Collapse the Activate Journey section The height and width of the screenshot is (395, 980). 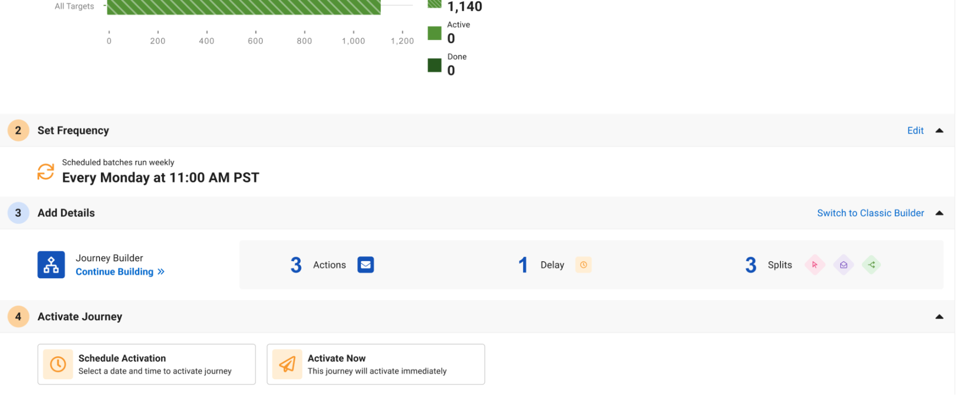pyautogui.click(x=939, y=317)
